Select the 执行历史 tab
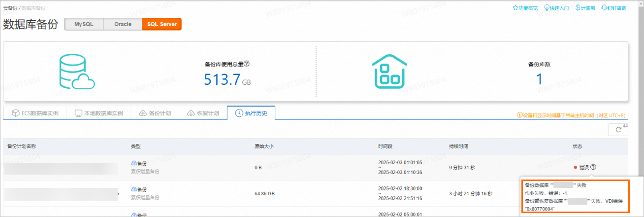 coord(251,113)
